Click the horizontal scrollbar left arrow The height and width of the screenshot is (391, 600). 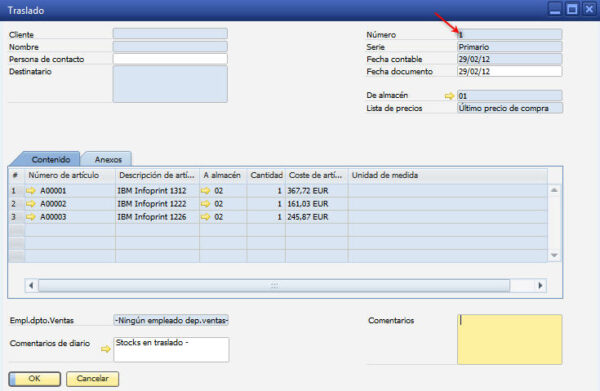tap(31, 285)
